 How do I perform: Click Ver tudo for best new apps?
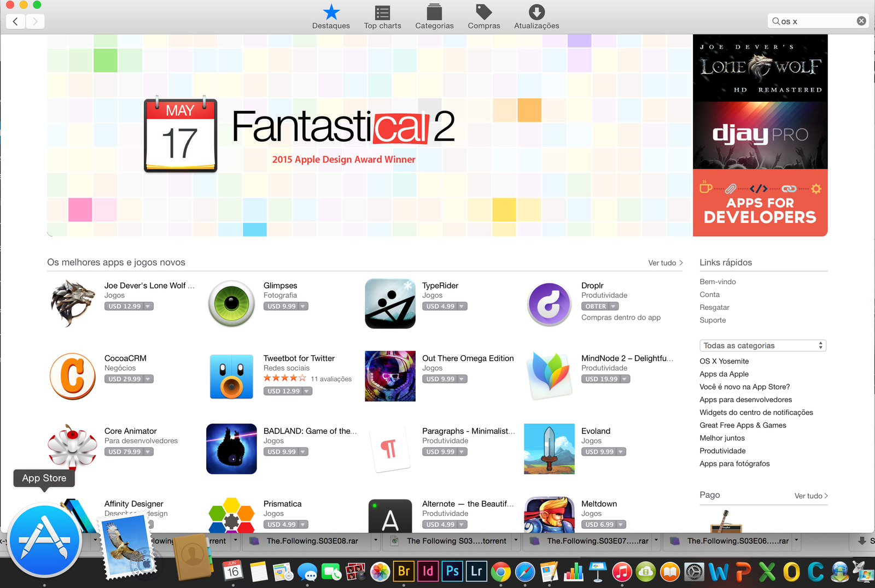point(665,263)
